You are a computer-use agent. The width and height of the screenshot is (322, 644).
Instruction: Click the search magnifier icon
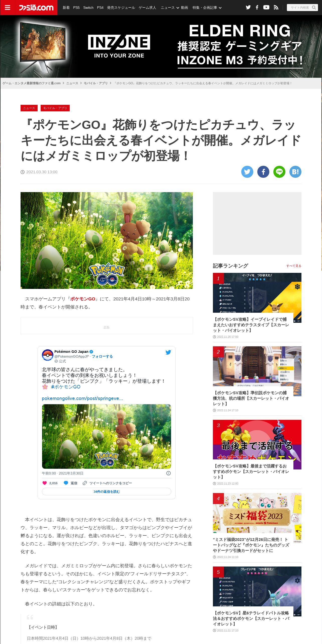tap(314, 8)
